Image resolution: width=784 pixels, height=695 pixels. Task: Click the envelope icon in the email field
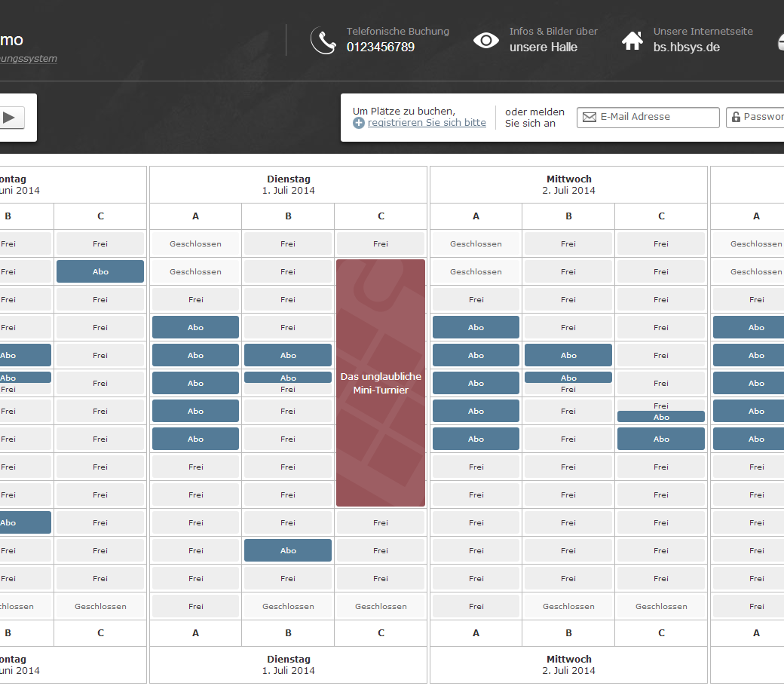pos(590,117)
